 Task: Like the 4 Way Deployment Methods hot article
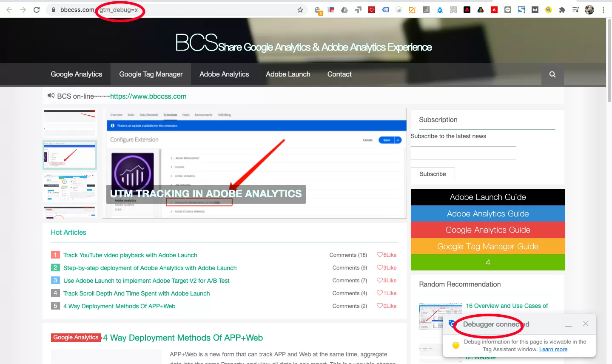(x=387, y=306)
